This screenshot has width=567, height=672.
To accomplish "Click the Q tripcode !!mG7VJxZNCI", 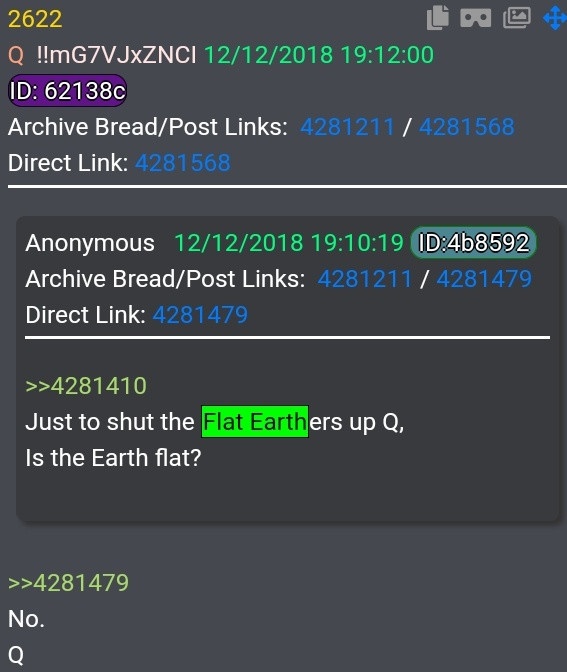I will coord(117,55).
